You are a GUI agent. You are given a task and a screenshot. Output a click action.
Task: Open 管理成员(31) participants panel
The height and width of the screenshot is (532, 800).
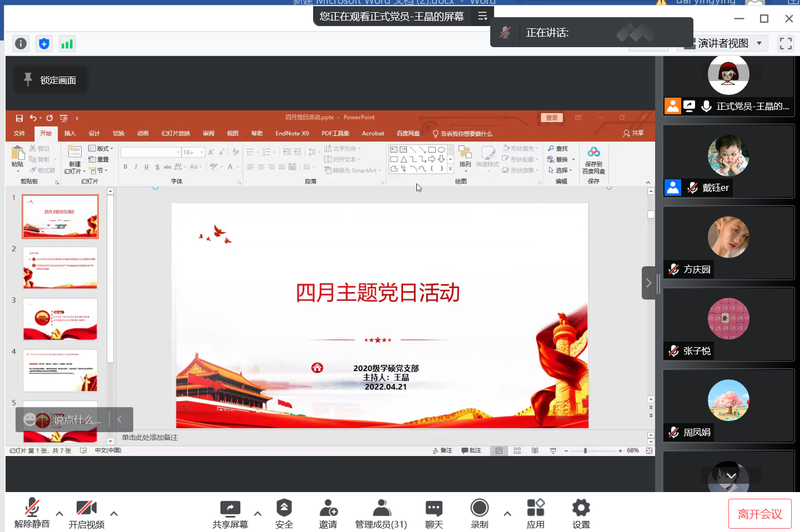click(381, 514)
